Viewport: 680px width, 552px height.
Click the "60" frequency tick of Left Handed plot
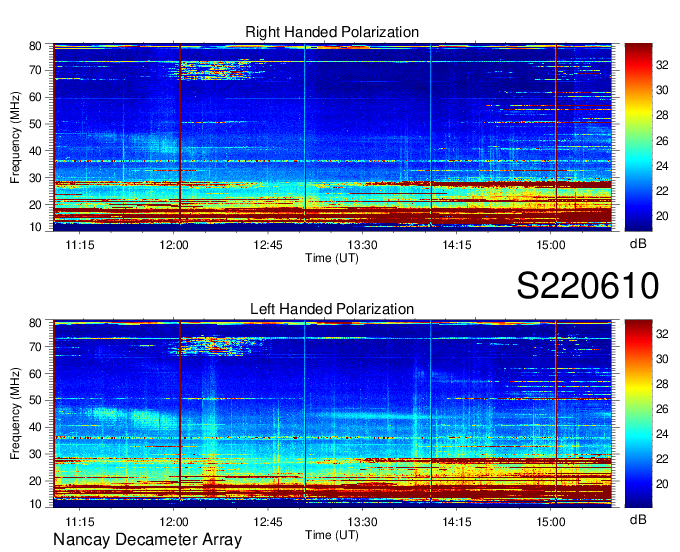coord(35,374)
